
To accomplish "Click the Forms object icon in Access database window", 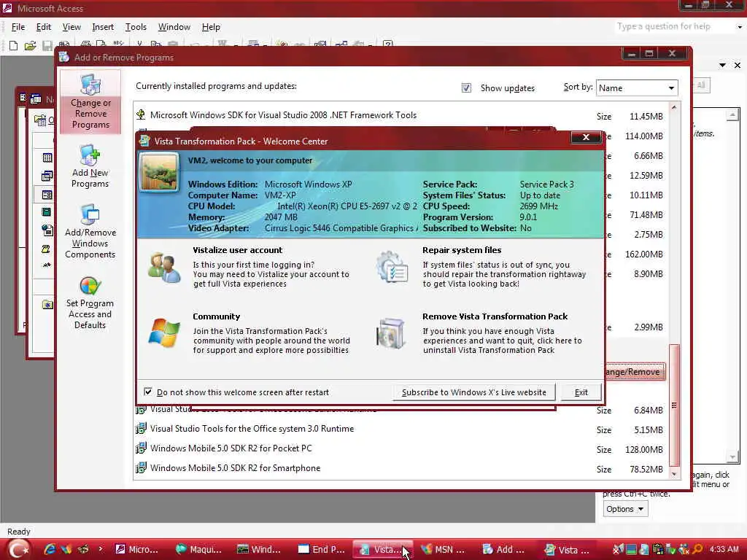I will 47,194.
